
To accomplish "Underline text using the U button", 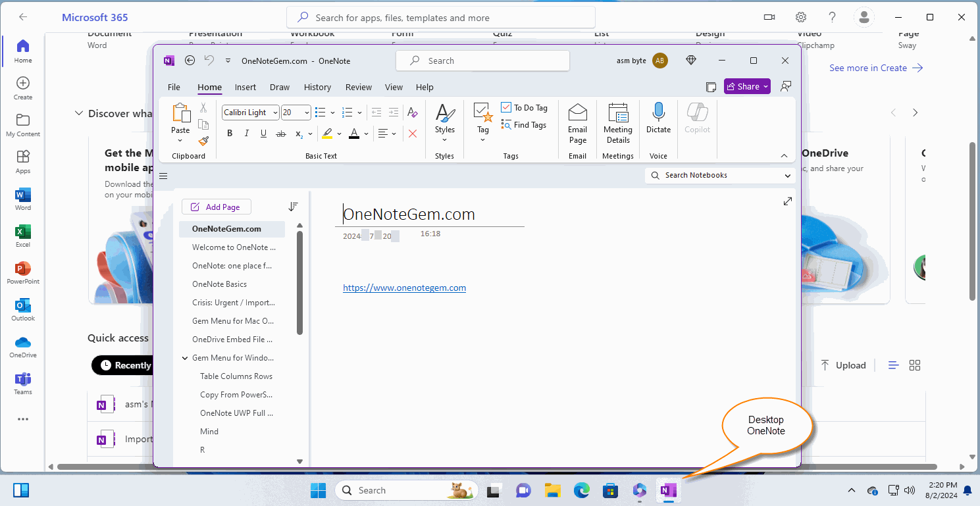I will (x=263, y=134).
